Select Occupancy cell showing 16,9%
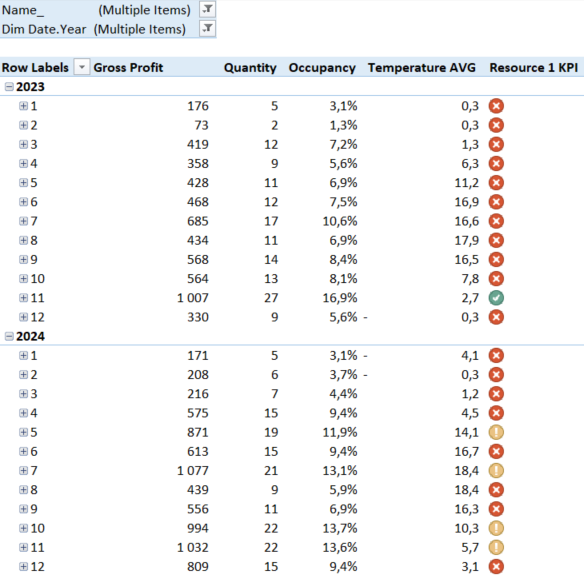 (340, 298)
